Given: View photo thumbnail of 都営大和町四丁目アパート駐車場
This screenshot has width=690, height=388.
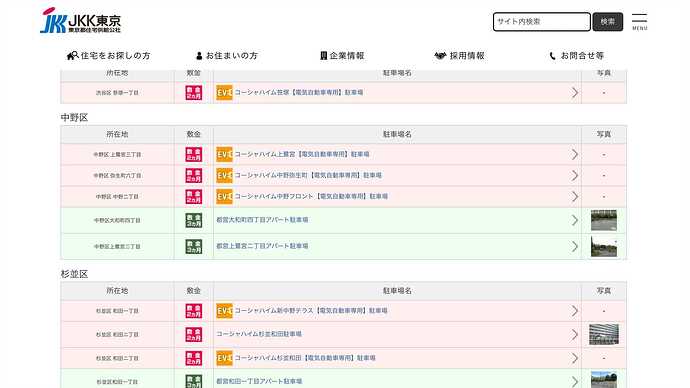Looking at the screenshot, I should pos(604,220).
